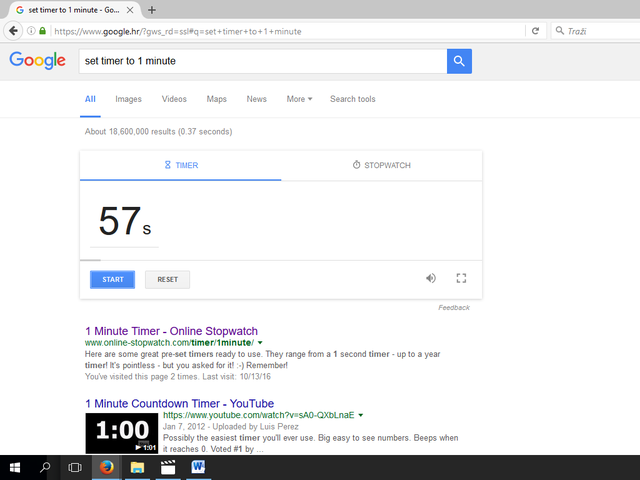640x480 pixels.
Task: Click the Google logo
Action: [x=38, y=60]
